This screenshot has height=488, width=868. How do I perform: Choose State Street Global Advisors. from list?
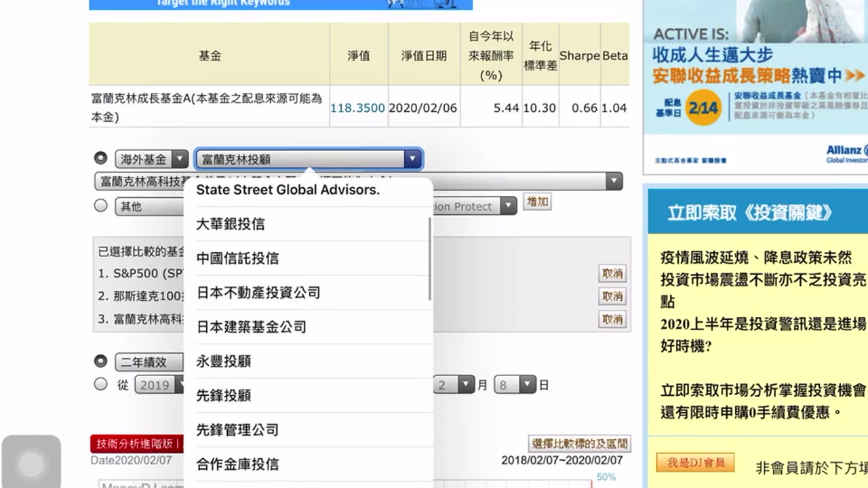tap(309, 190)
